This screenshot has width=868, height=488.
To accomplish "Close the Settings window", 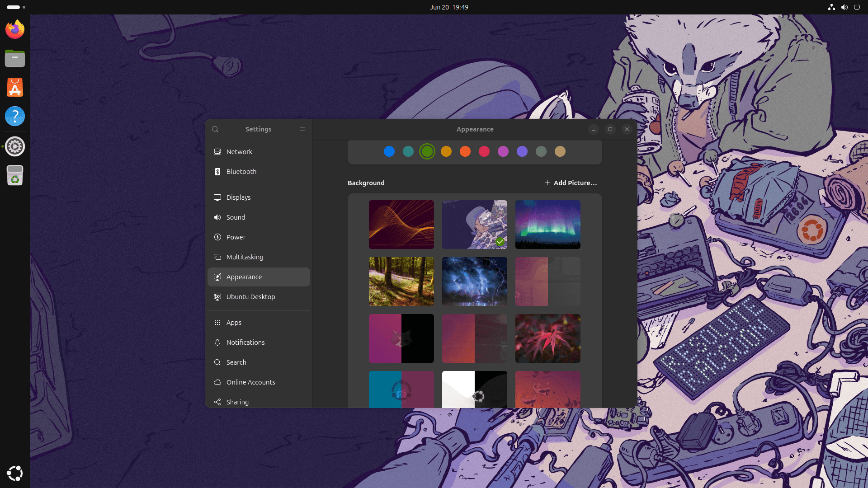I will 627,129.
